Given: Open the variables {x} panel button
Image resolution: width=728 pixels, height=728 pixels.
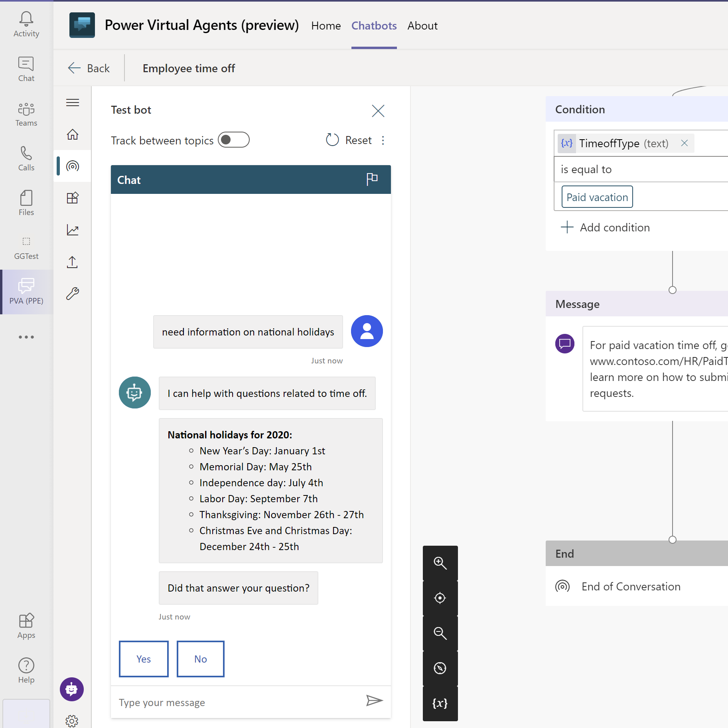Looking at the screenshot, I should pyautogui.click(x=440, y=703).
